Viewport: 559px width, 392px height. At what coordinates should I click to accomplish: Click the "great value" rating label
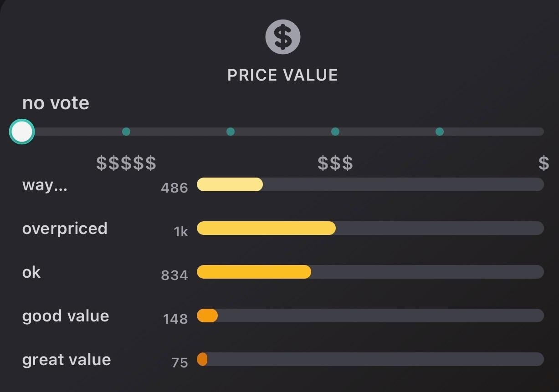pyautogui.click(x=67, y=360)
